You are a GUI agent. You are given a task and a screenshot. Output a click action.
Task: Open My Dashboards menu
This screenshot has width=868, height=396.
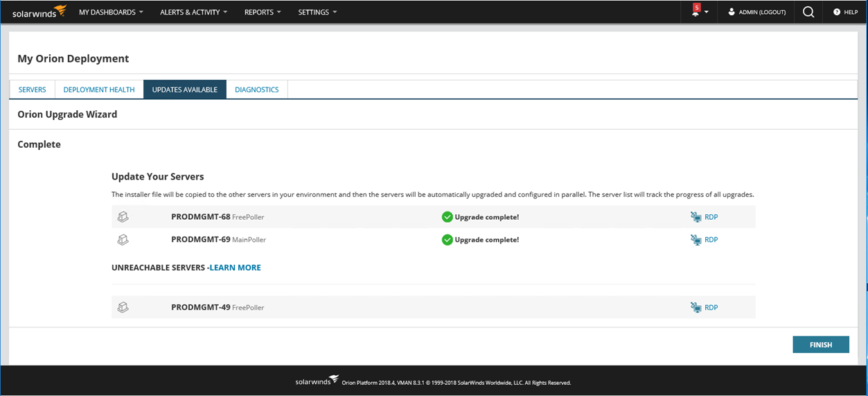(111, 12)
